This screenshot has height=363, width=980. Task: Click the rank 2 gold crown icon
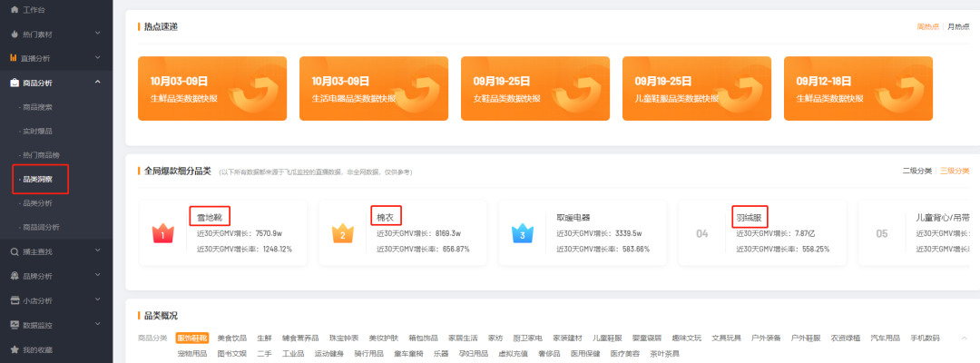(342, 233)
